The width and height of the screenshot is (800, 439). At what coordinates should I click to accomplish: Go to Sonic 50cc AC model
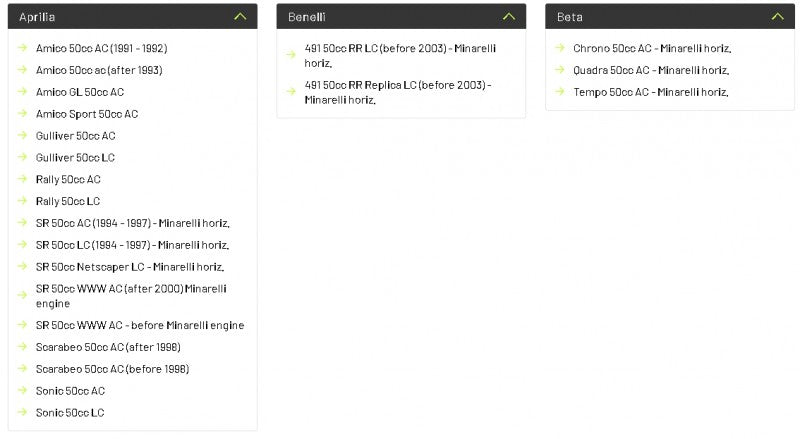coord(70,391)
